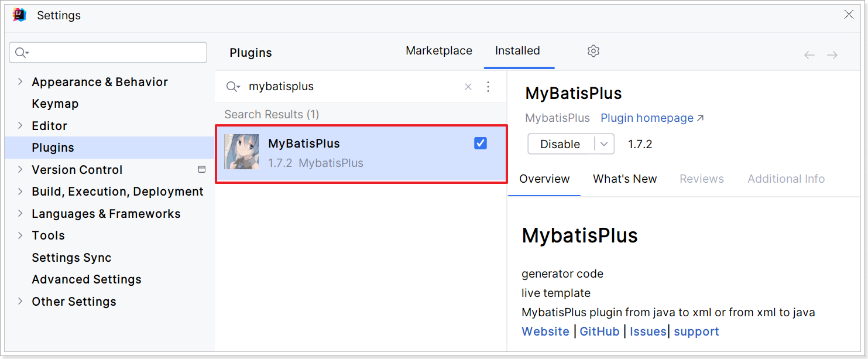This screenshot has width=868, height=359.
Task: Click the settings search magnifier icon
Action: (x=22, y=53)
